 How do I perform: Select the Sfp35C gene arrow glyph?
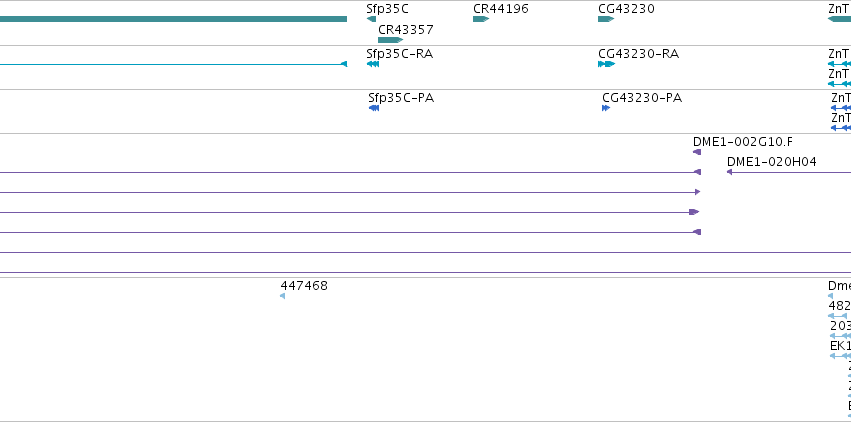371,19
